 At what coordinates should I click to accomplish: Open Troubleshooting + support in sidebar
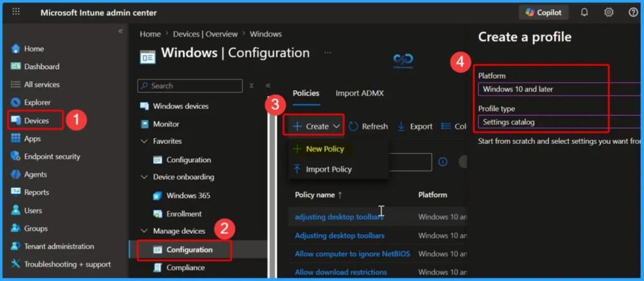coord(61,264)
